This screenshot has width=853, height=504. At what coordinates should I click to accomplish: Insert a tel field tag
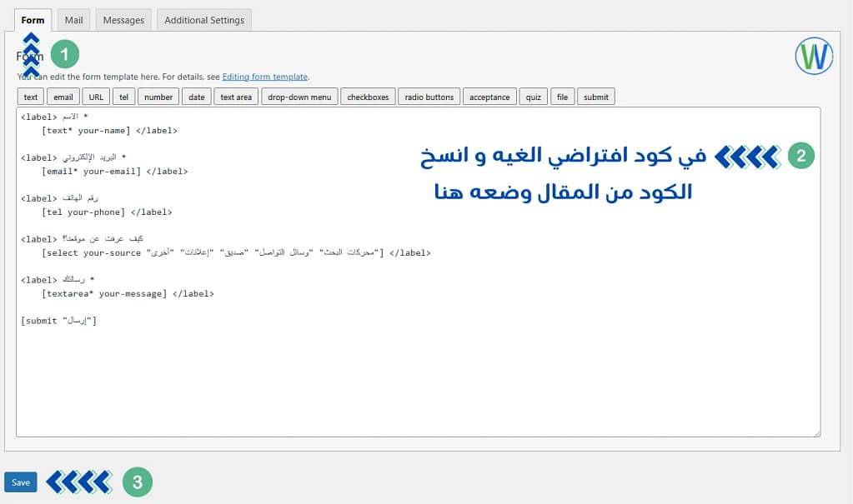123,96
